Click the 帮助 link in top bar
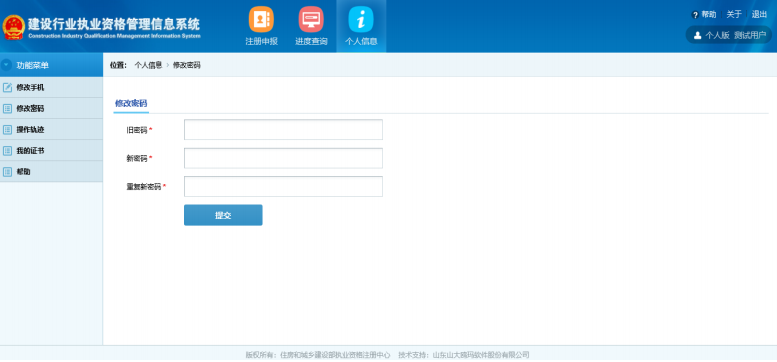 coord(709,15)
